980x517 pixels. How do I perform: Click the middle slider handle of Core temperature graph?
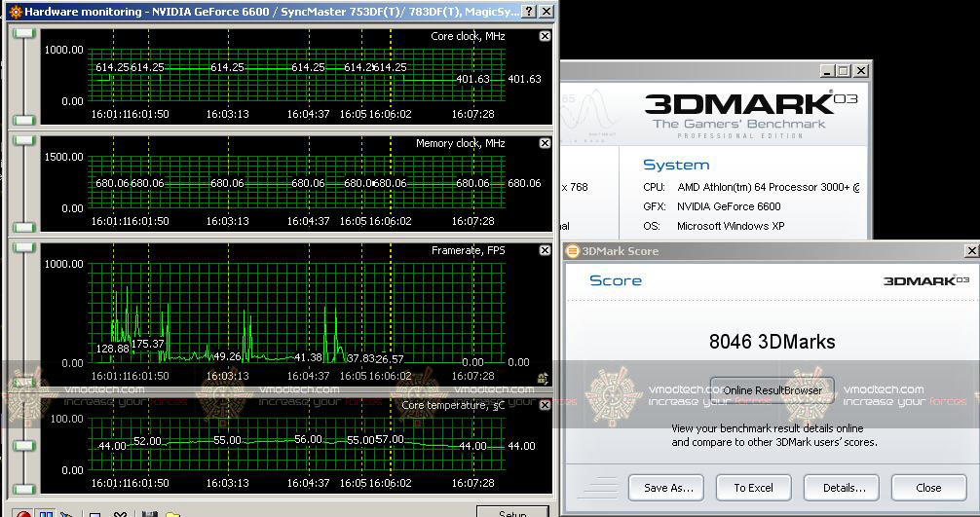(x=23, y=445)
